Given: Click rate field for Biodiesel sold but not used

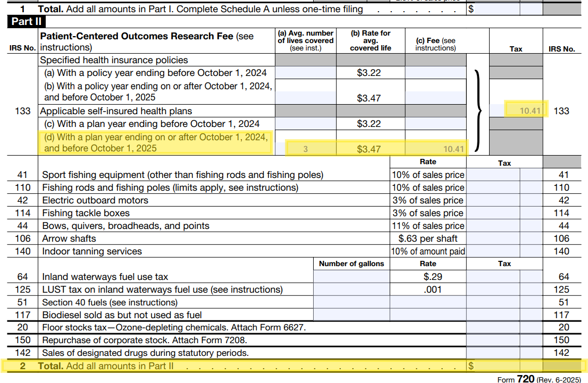Looking at the screenshot, I should coord(428,315).
